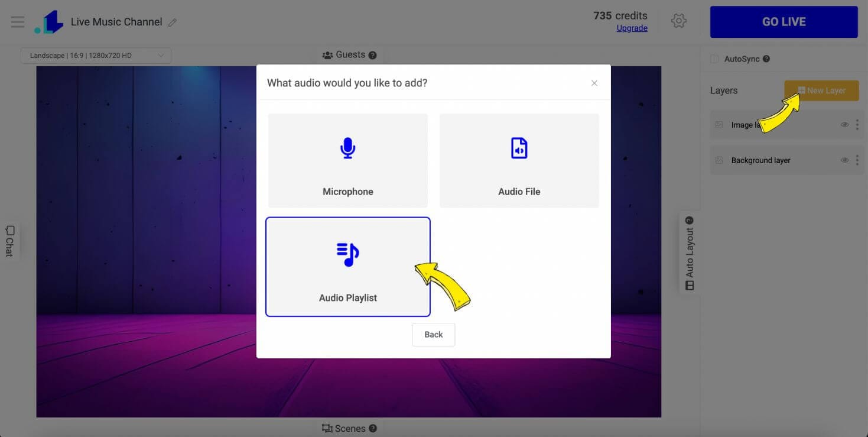Follow the Upgrade link

click(632, 28)
